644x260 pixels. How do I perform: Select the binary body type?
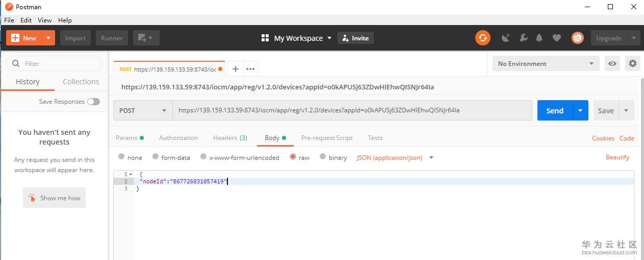point(323,157)
